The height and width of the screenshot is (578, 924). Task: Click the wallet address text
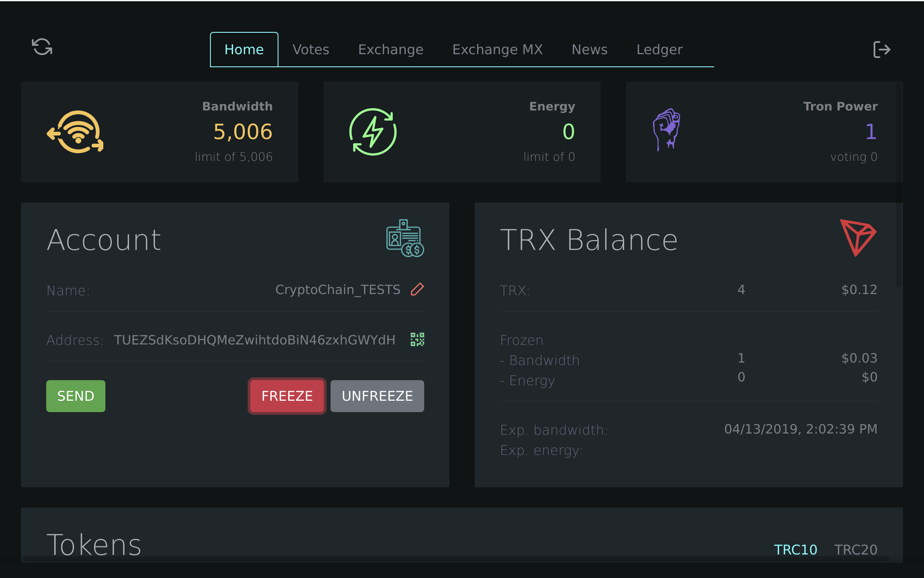click(255, 340)
